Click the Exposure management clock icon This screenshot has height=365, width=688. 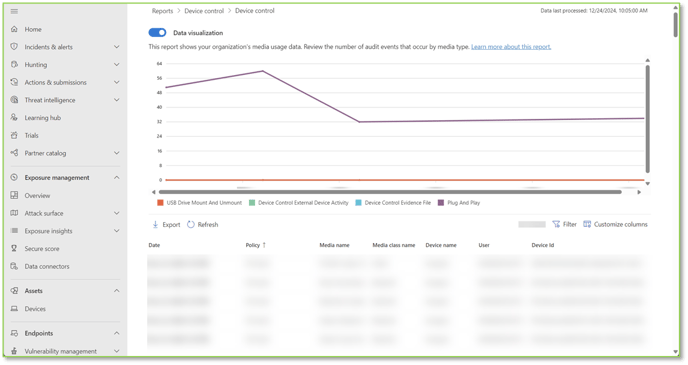[x=14, y=178]
